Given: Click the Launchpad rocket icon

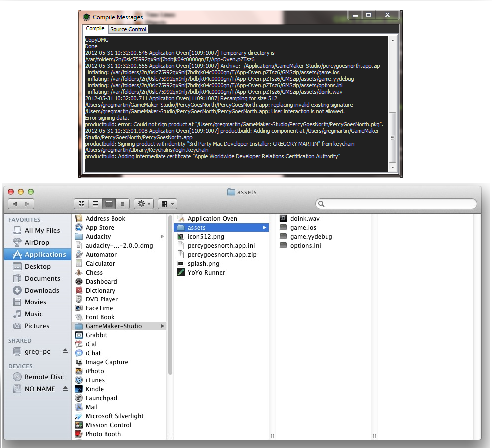Looking at the screenshot, I should [79, 398].
